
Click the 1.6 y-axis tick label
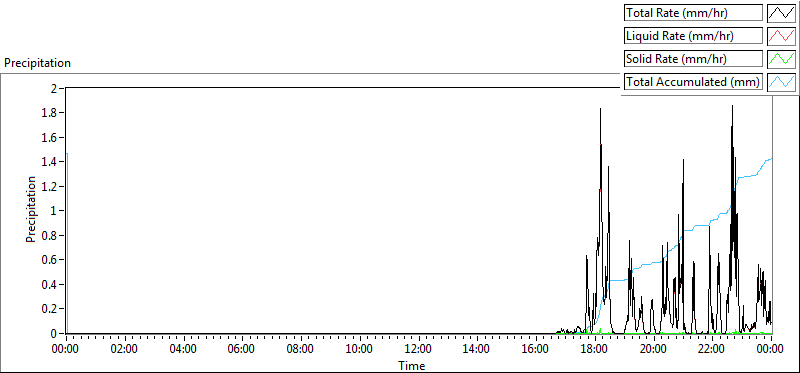49,137
